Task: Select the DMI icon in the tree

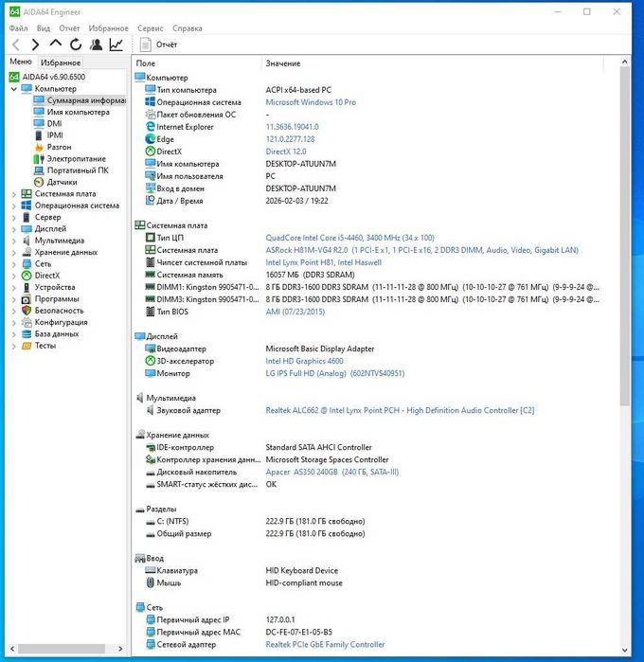Action: pos(39,123)
